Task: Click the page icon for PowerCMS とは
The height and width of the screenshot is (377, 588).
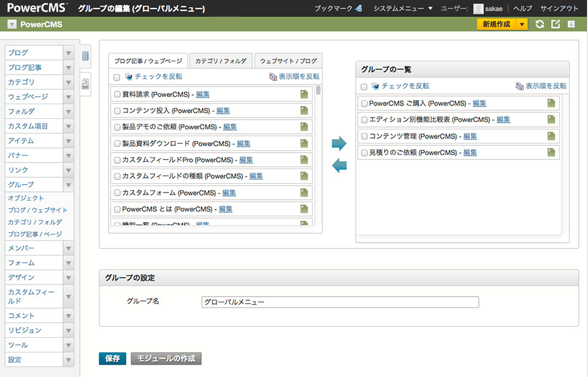Action: coord(304,209)
